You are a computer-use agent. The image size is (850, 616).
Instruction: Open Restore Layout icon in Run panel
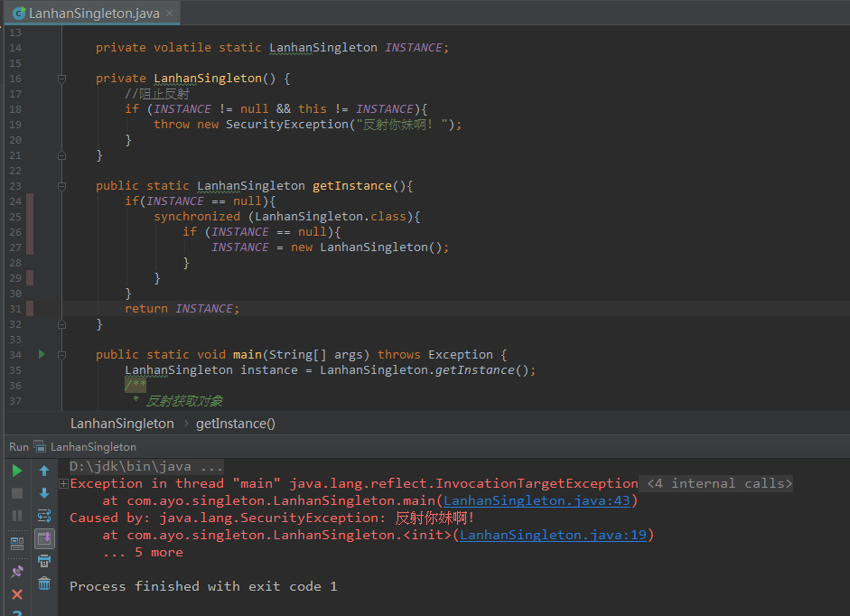point(17,544)
